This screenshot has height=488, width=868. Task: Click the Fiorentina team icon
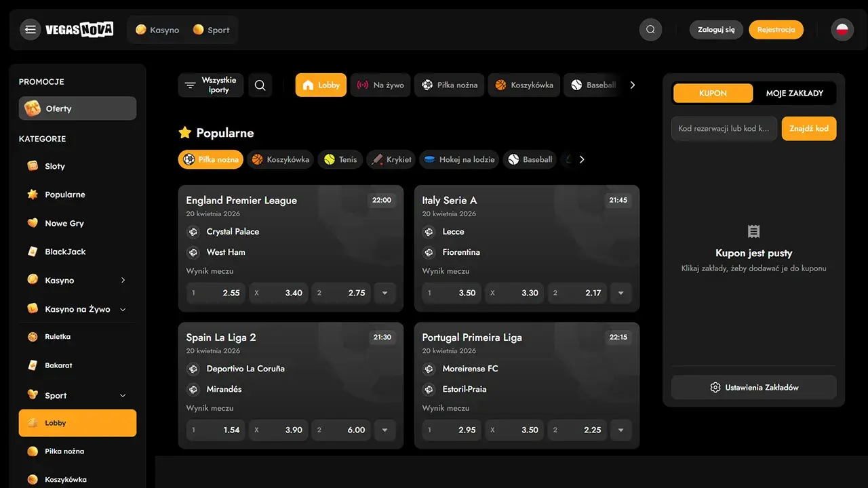pos(429,252)
